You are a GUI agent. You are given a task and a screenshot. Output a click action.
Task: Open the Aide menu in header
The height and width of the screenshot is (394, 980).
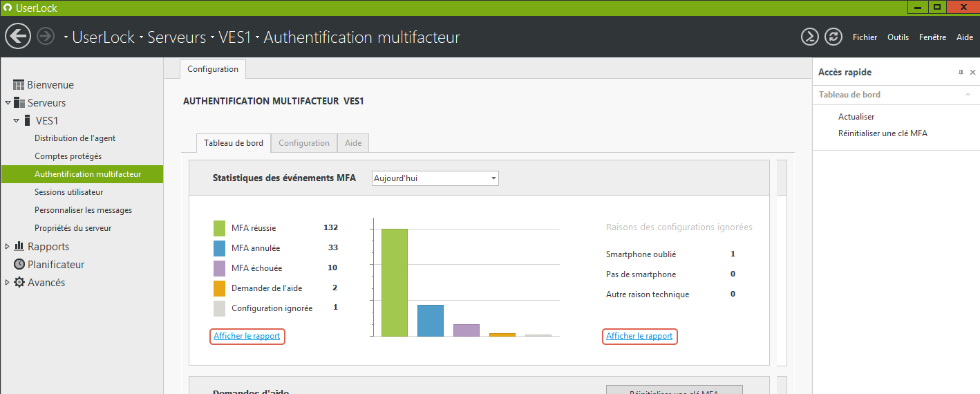pyautogui.click(x=964, y=37)
